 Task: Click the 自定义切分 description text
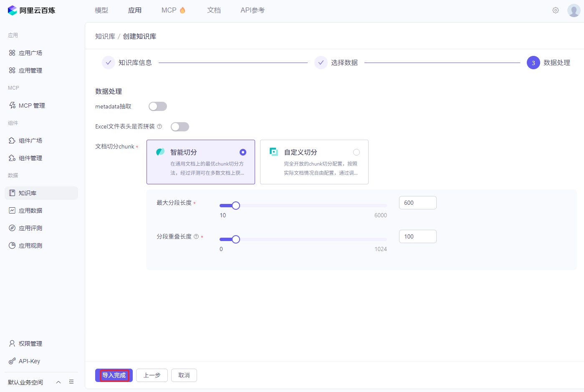[321, 168]
